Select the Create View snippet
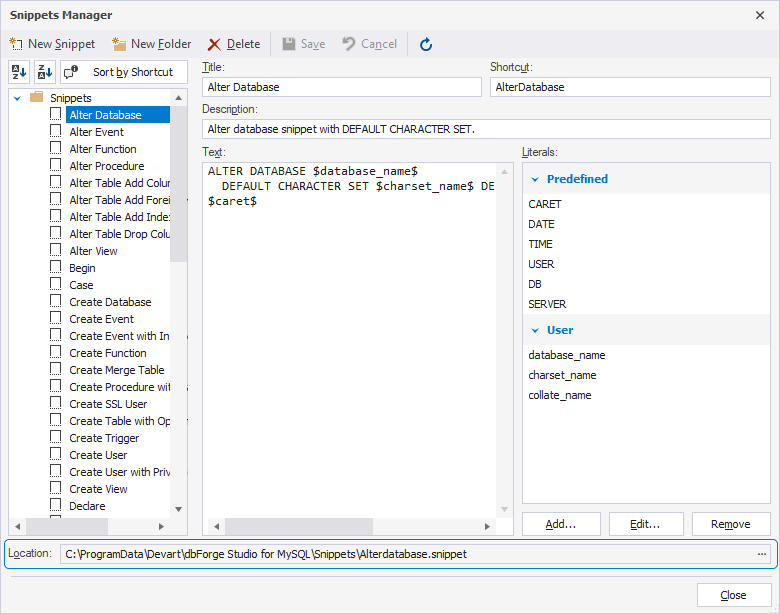Viewport: 780px width, 614px height. [x=98, y=489]
